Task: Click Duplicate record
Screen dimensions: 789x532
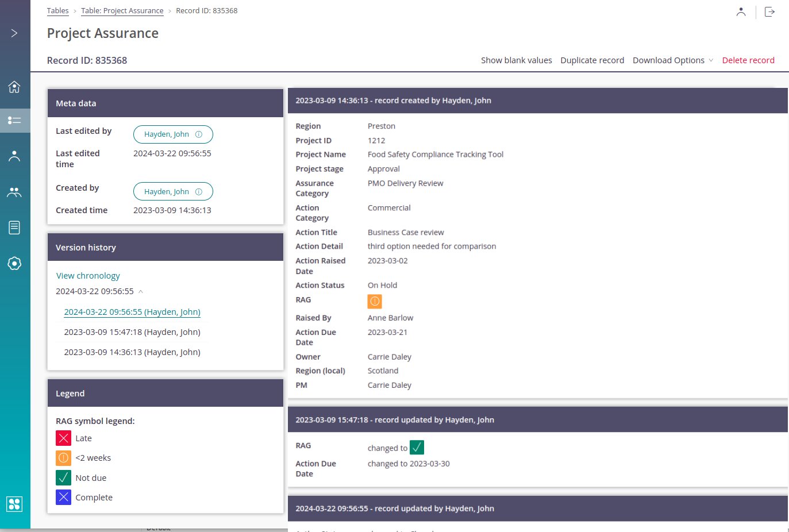Action: coord(592,60)
